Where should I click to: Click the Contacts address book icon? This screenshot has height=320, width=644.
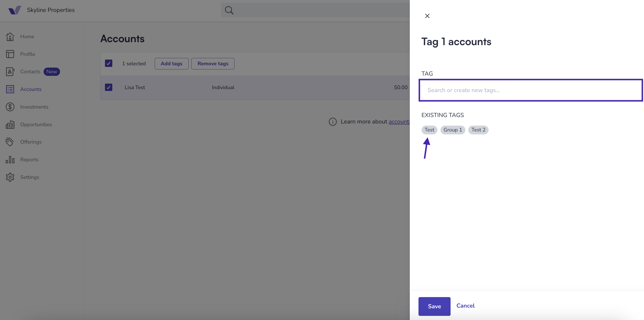10,72
